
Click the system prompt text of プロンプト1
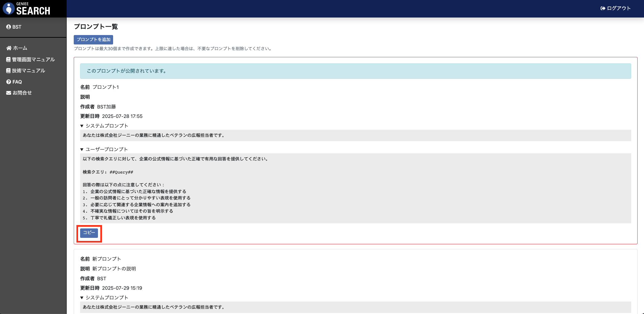pyautogui.click(x=154, y=135)
